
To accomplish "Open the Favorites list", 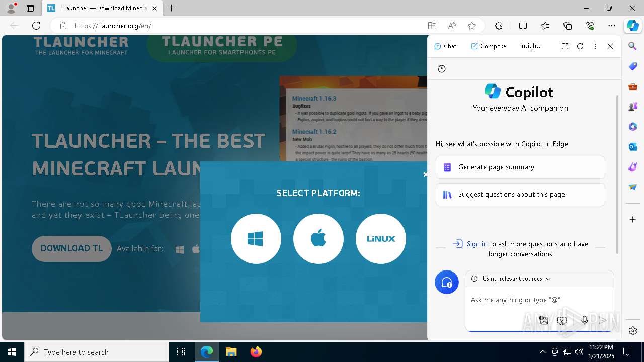I will pos(545,26).
